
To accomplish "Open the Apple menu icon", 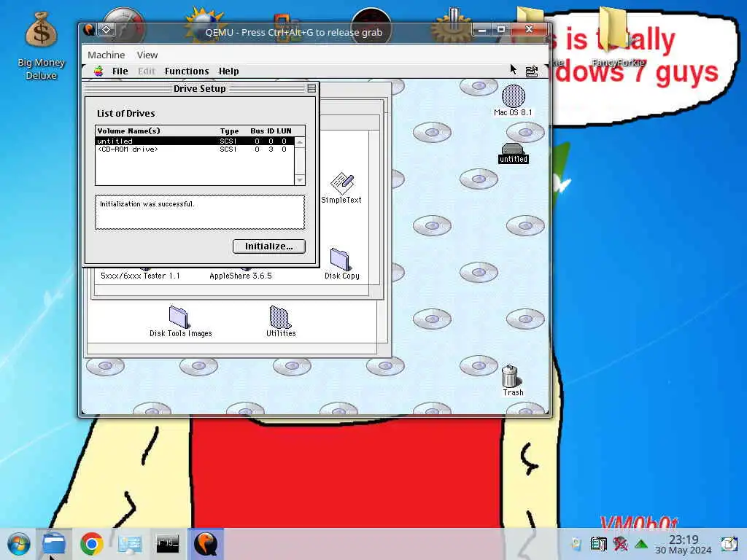I will pyautogui.click(x=98, y=71).
